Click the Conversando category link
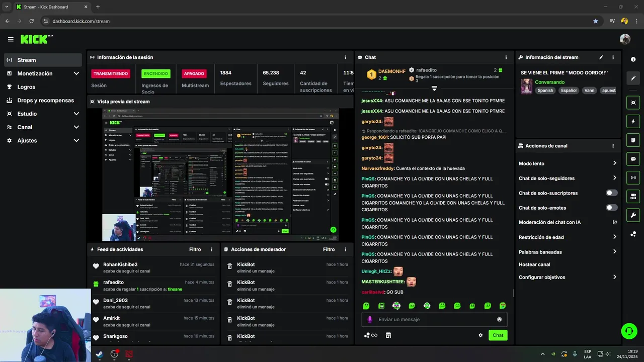This screenshot has height=362, width=644. (549, 82)
